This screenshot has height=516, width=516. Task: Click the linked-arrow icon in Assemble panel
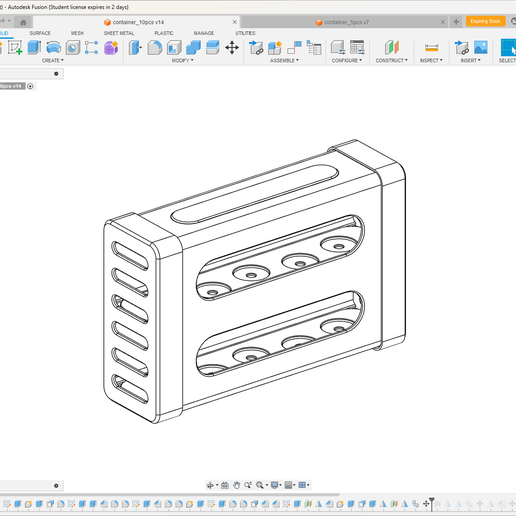coord(256,47)
